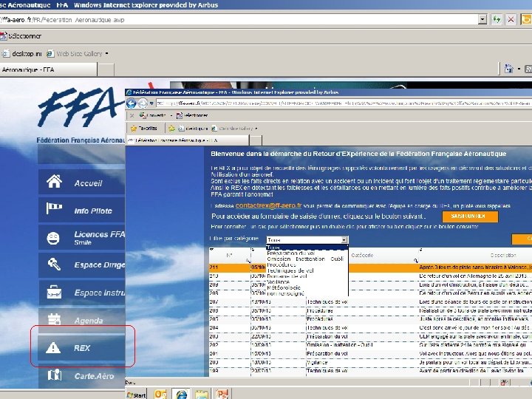Click the key icon for Espace Dirigeant
The height and width of the screenshot is (399, 532).
pos(54,264)
